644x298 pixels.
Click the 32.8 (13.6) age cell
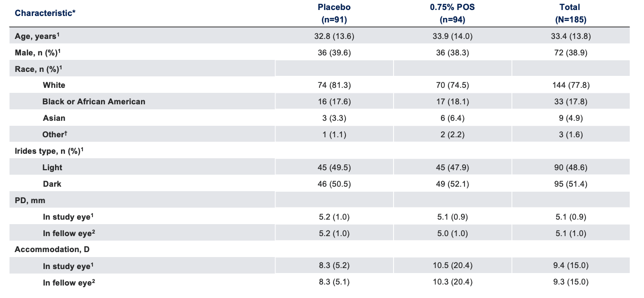(334, 36)
